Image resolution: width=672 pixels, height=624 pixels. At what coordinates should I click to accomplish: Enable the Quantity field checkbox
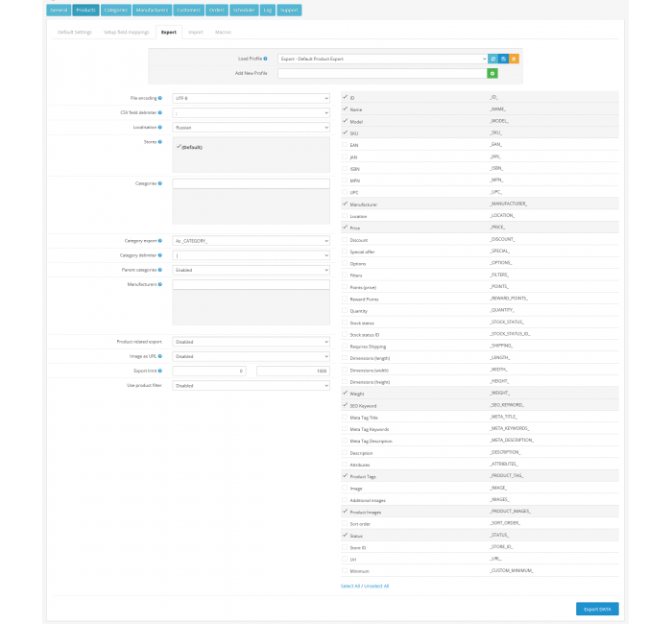click(x=345, y=310)
